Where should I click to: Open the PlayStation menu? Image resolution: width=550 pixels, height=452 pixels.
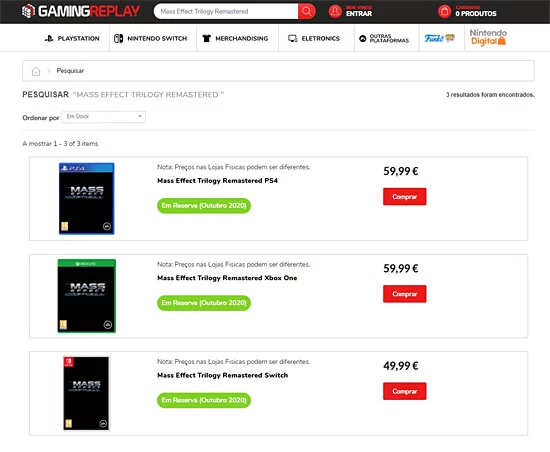pos(72,39)
